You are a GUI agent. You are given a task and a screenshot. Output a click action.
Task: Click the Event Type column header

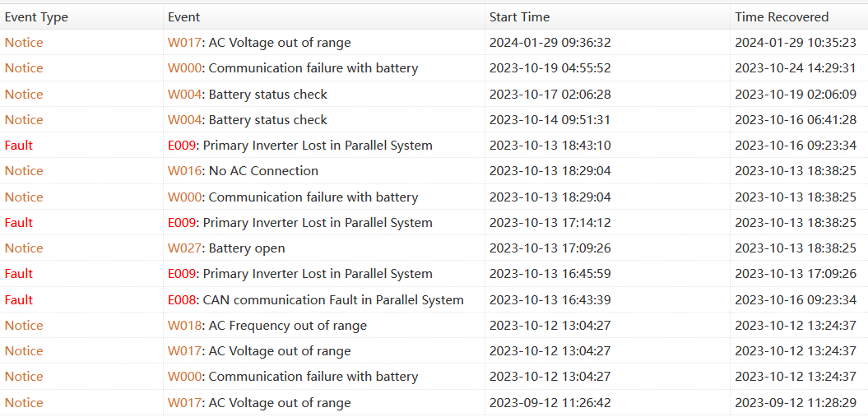pyautogui.click(x=36, y=16)
